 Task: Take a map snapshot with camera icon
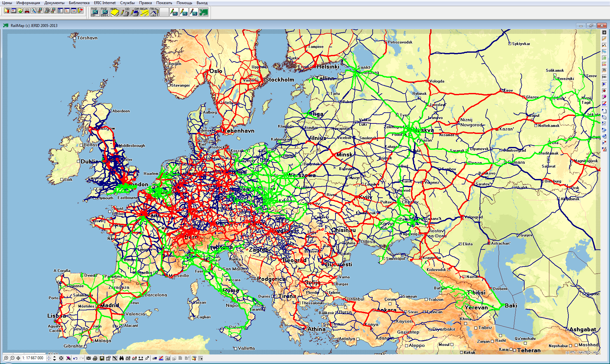pos(89,358)
